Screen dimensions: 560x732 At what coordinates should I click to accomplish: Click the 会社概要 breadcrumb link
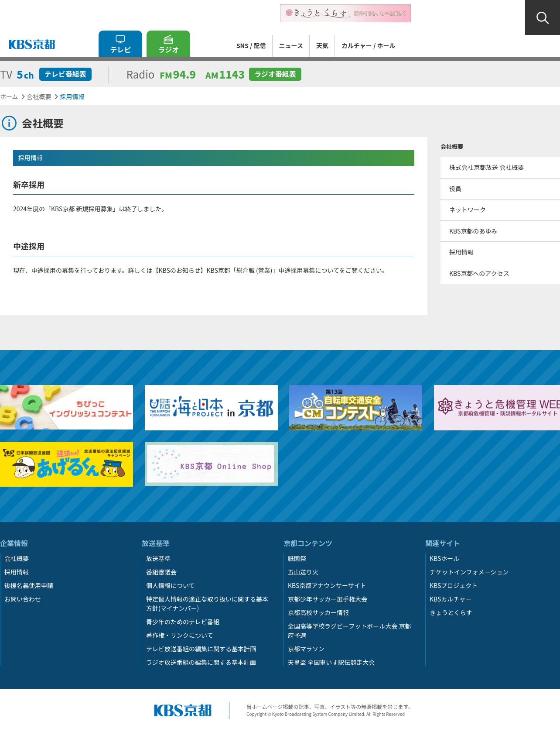pos(39,97)
